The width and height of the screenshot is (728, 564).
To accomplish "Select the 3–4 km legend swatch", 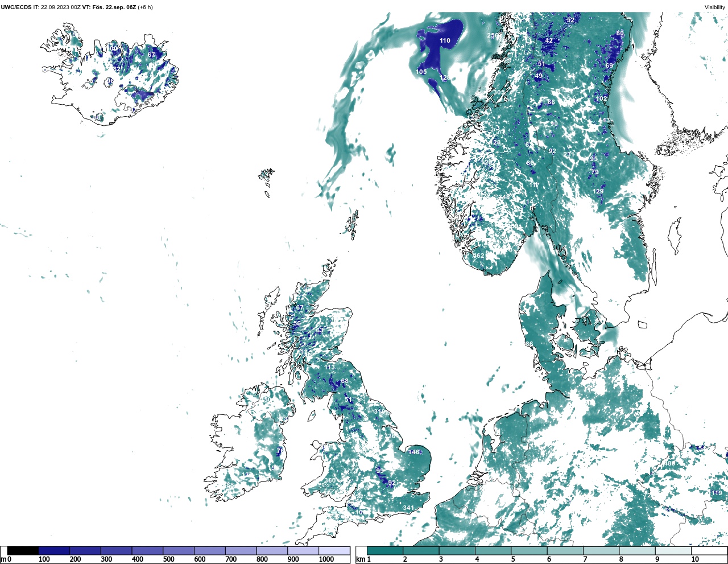I will click(x=457, y=551).
